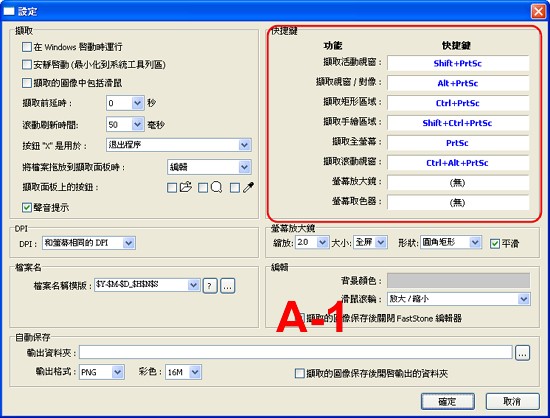The image size is (550, 418).
Task: Click the confirm (確定) button
Action: pos(448,401)
